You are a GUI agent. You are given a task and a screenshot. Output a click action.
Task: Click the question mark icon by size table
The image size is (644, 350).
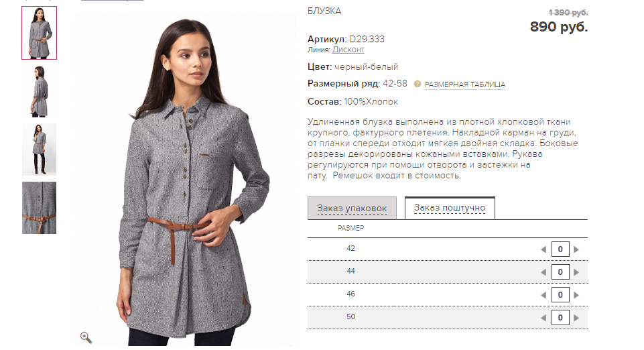417,84
